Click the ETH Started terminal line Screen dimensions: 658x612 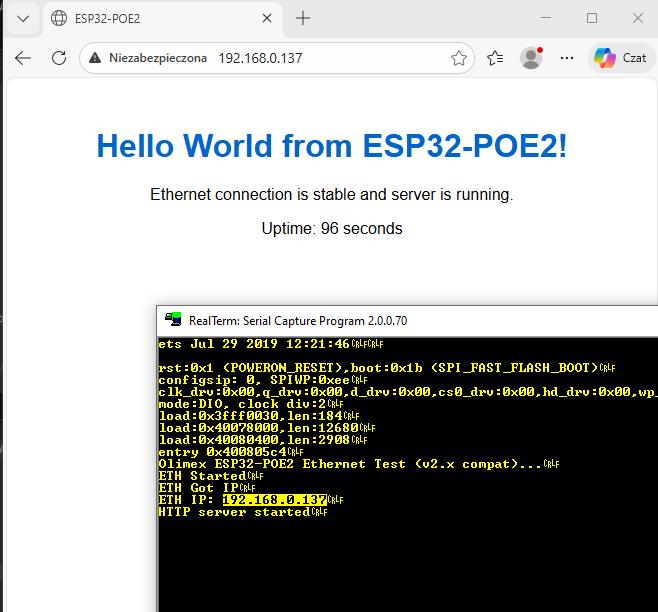(x=211, y=476)
